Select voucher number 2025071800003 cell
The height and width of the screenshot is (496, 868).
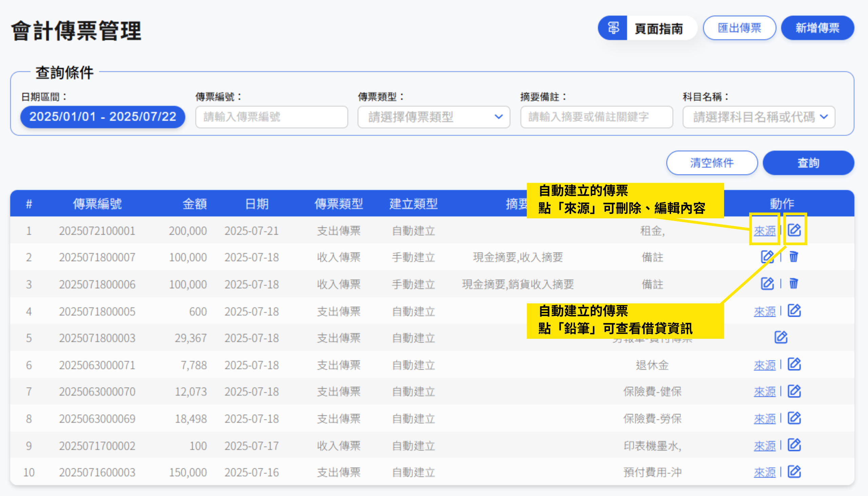(x=97, y=338)
